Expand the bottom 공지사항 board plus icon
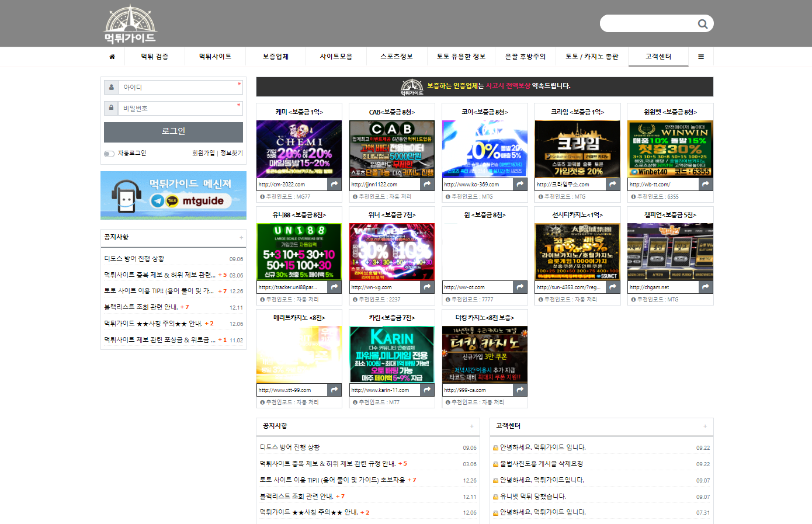Viewport: 812px width, 524px height. [471, 426]
